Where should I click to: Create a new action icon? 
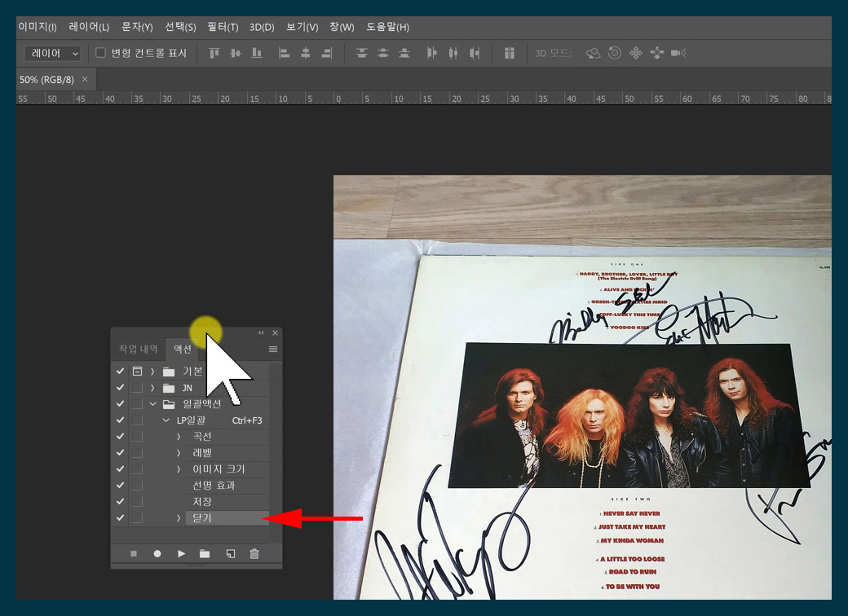coord(231,554)
